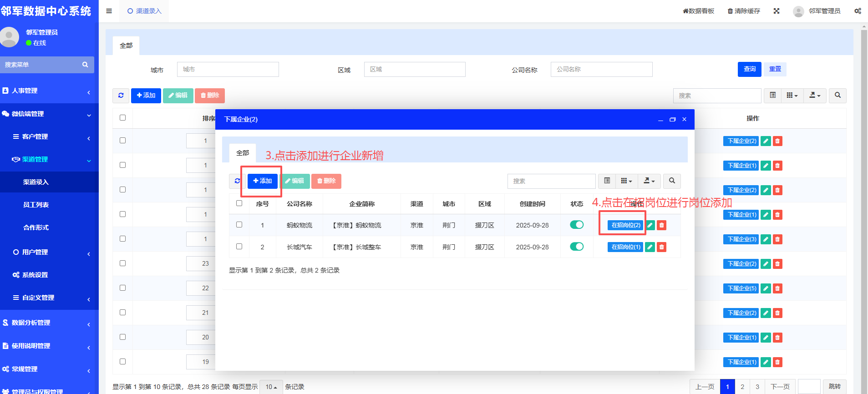This screenshot has width=868, height=394.
Task: Click the green edit pencil for 蚂蚁物流 row
Action: tap(650, 225)
